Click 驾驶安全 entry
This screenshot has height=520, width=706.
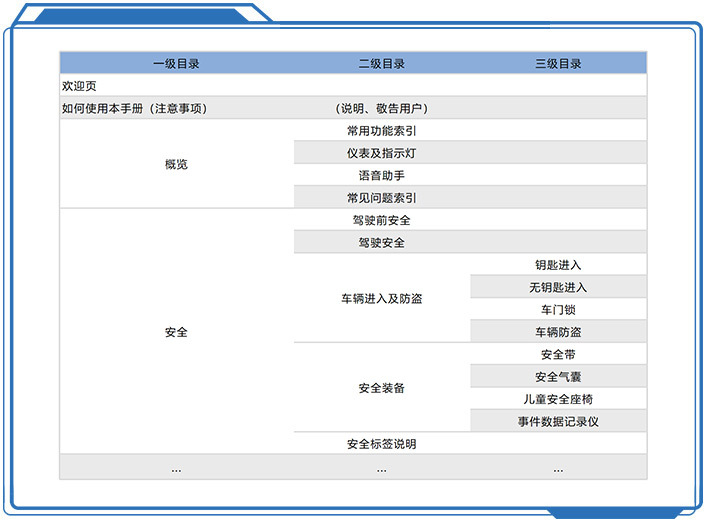tap(381, 243)
